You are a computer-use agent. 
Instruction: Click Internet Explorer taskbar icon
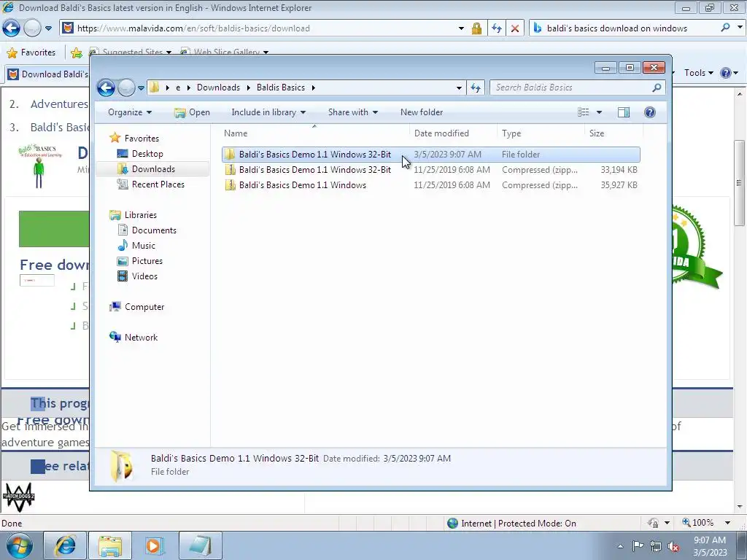tap(65, 545)
